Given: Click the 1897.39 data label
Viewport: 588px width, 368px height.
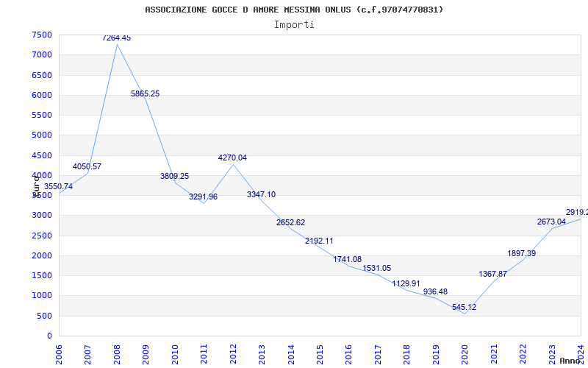Looking at the screenshot, I should coord(522,253).
